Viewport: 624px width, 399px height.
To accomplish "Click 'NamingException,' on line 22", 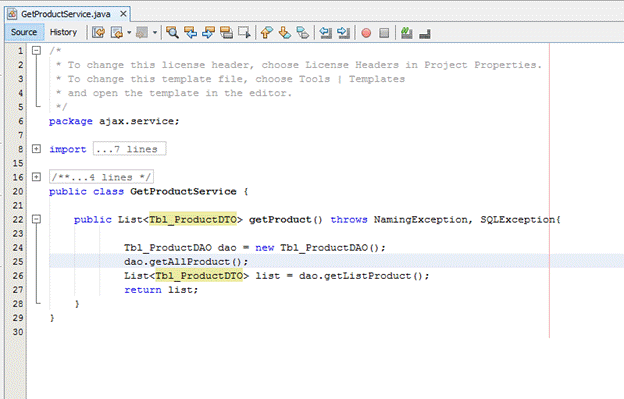I will tap(423, 219).
